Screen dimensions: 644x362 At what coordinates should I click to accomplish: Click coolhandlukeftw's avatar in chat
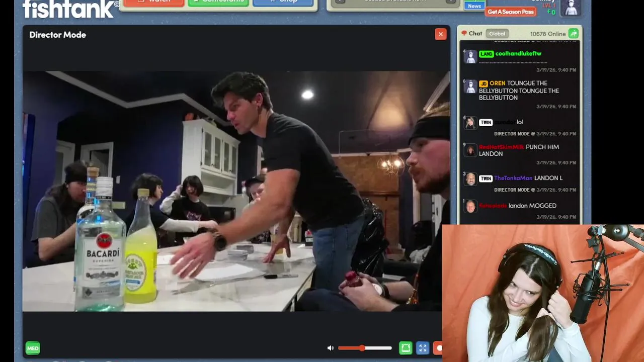click(x=470, y=57)
